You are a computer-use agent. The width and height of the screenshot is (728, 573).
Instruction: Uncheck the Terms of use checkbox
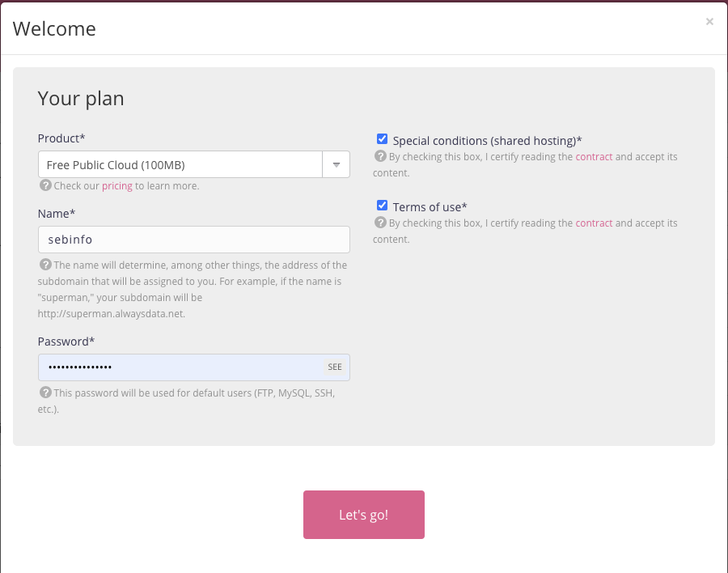[x=383, y=206]
